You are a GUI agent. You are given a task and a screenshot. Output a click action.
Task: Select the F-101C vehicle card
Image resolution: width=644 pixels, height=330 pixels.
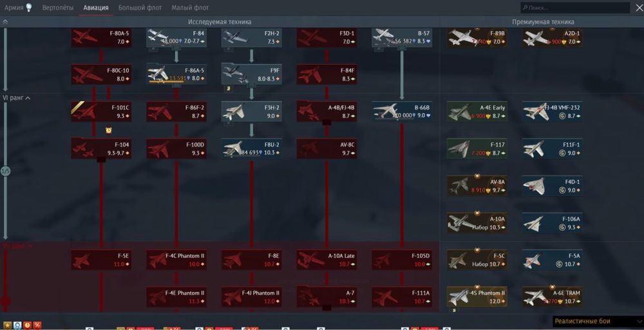tap(102, 112)
